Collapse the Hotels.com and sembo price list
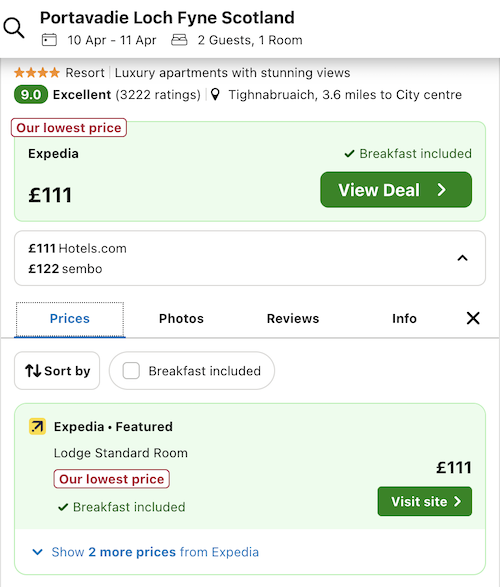500x587 pixels. [463, 258]
